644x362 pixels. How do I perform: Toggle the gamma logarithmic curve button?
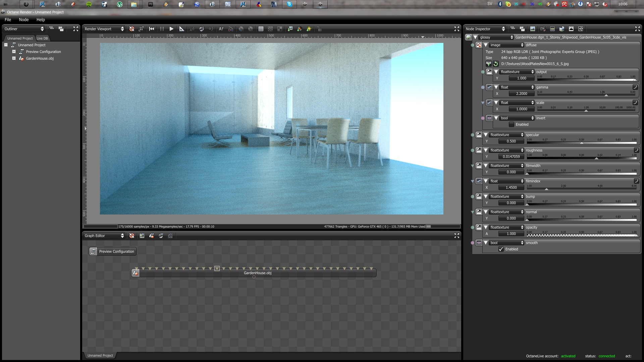click(x=635, y=87)
